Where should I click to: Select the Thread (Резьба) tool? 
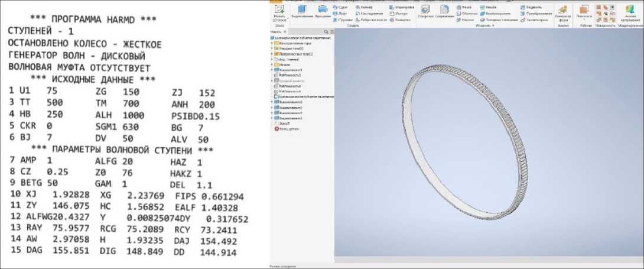pyautogui.click(x=488, y=7)
